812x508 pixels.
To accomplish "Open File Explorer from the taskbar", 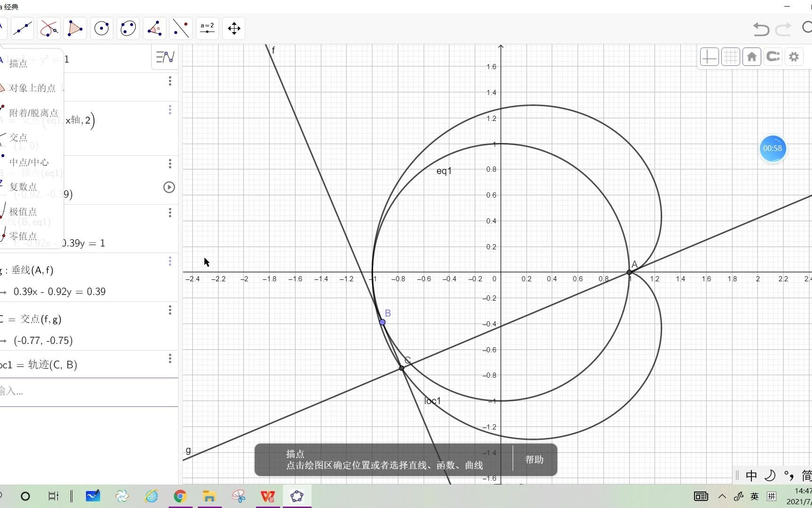I will (x=210, y=496).
